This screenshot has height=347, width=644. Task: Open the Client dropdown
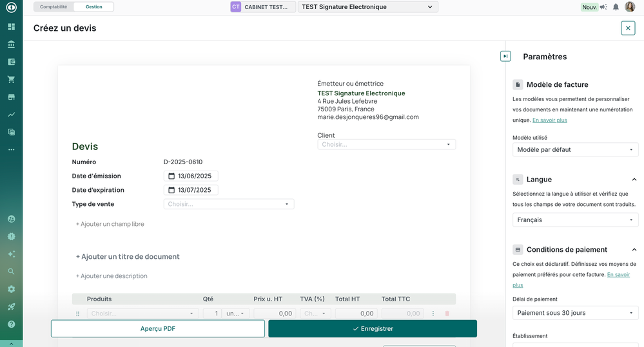(x=386, y=145)
